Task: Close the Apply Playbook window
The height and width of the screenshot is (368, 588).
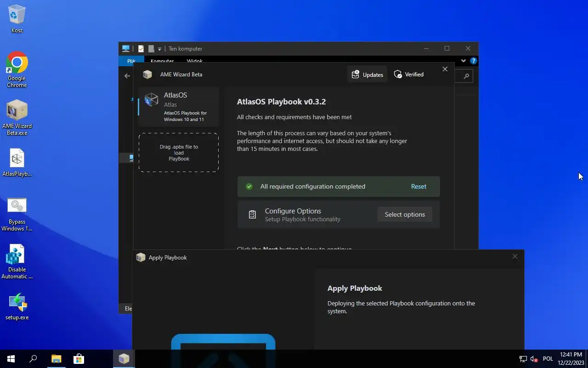Action: [514, 257]
